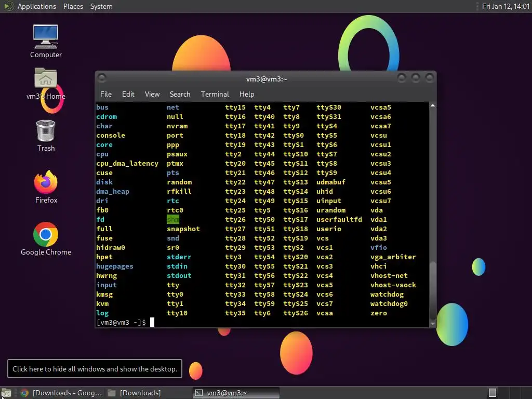Click the 'vfio' directory entry
The image size is (532, 399).
tap(378, 248)
